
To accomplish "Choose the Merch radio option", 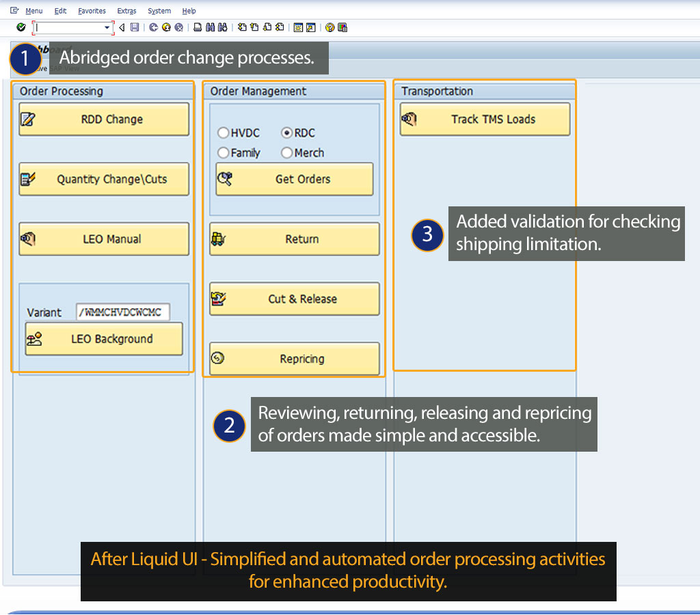I will click(287, 153).
